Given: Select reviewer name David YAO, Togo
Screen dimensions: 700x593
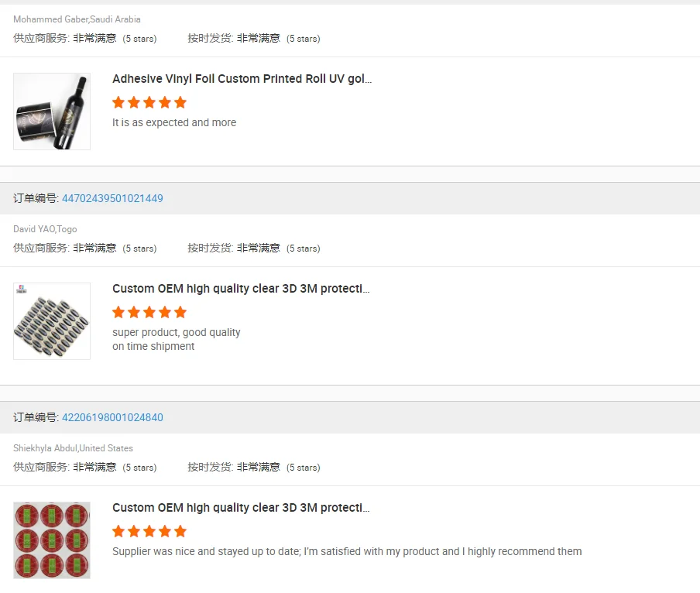Looking at the screenshot, I should coord(45,229).
